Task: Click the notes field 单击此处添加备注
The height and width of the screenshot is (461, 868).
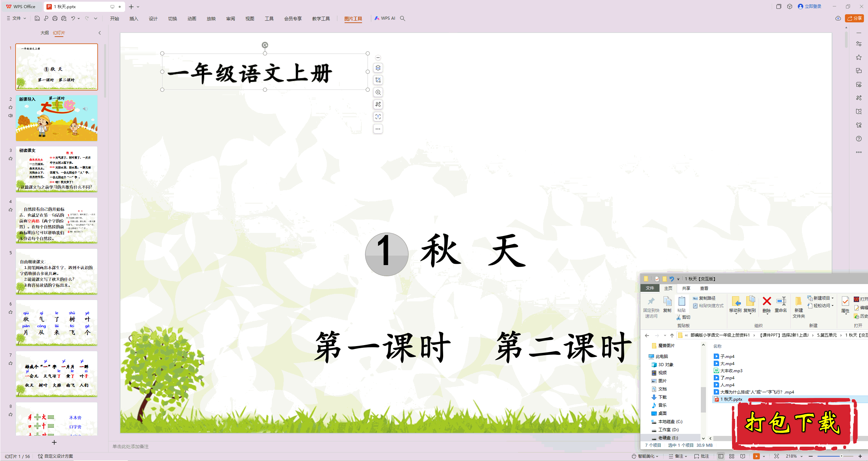Action: [131, 446]
